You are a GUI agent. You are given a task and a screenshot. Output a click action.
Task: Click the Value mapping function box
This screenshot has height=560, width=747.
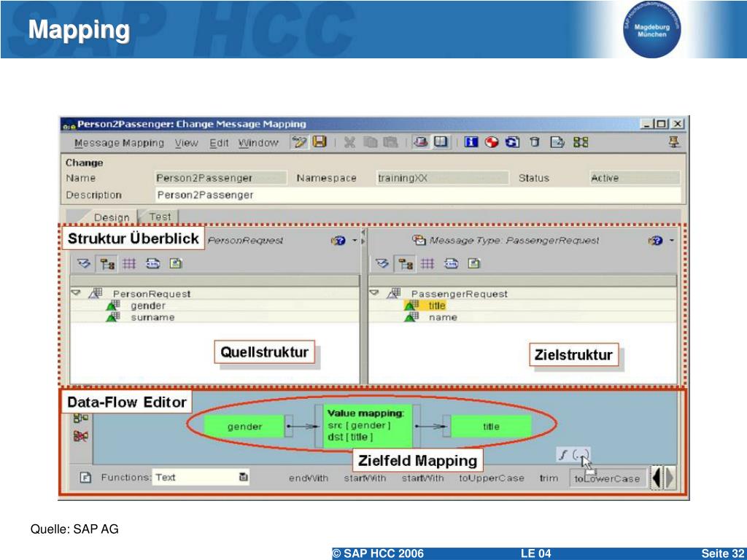(x=368, y=426)
